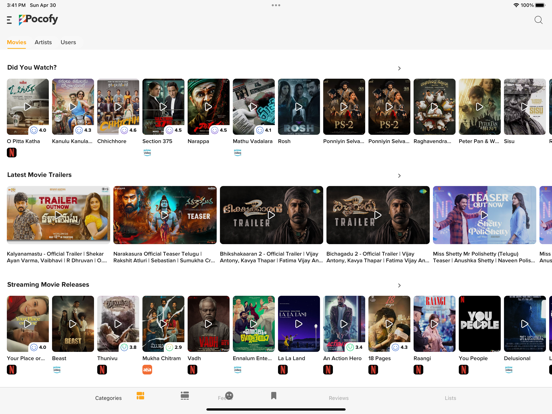Play the Rosh movie poster

[x=299, y=107]
